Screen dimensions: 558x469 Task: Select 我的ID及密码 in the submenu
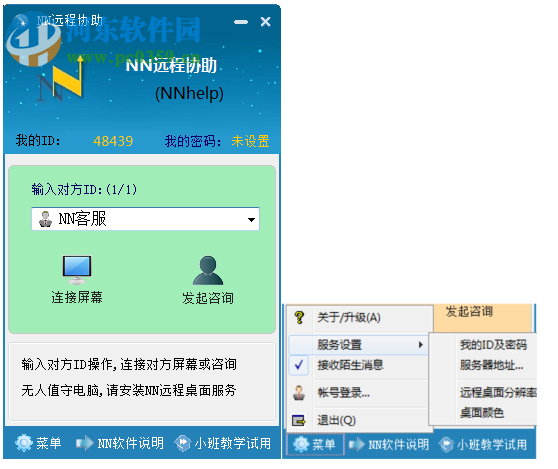[493, 344]
